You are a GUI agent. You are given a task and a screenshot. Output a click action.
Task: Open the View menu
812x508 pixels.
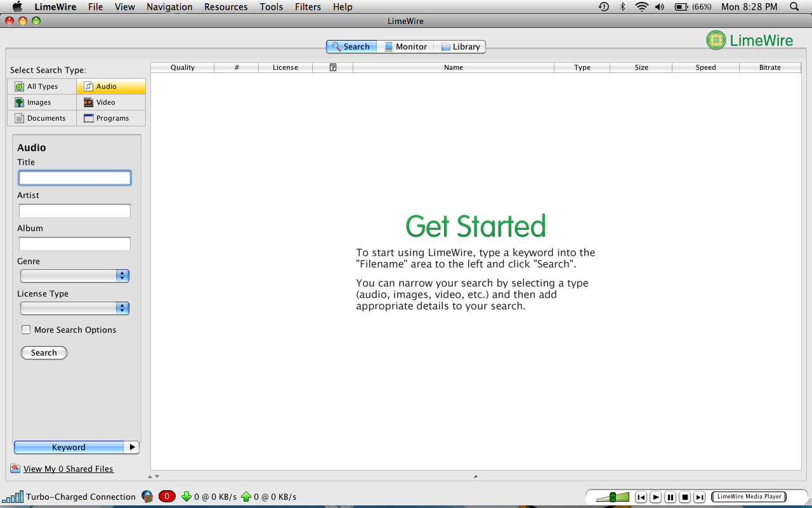point(125,7)
